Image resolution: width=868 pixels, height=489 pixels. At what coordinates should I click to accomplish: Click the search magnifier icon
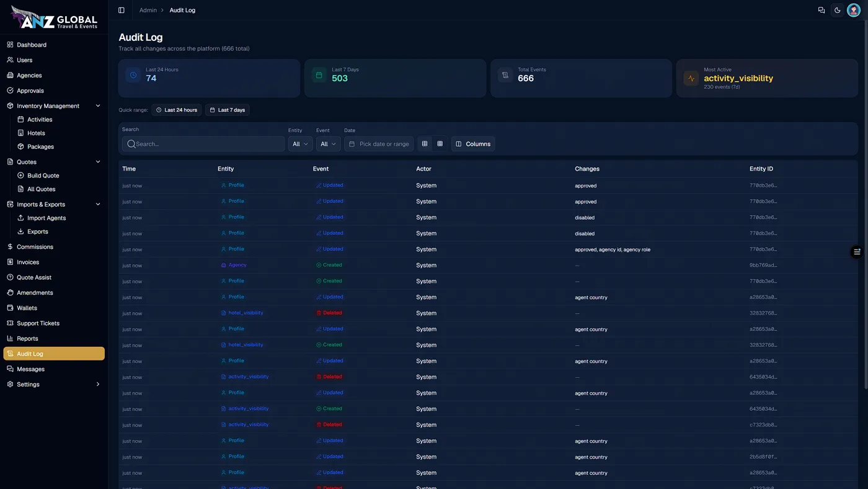click(x=131, y=144)
